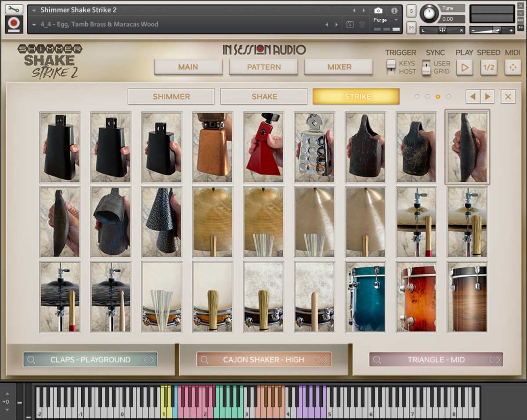Image resolution: width=527 pixels, height=420 pixels.
Task: Expand the 4_4 Egg Tamb snapshot dropdown
Action: pos(34,25)
